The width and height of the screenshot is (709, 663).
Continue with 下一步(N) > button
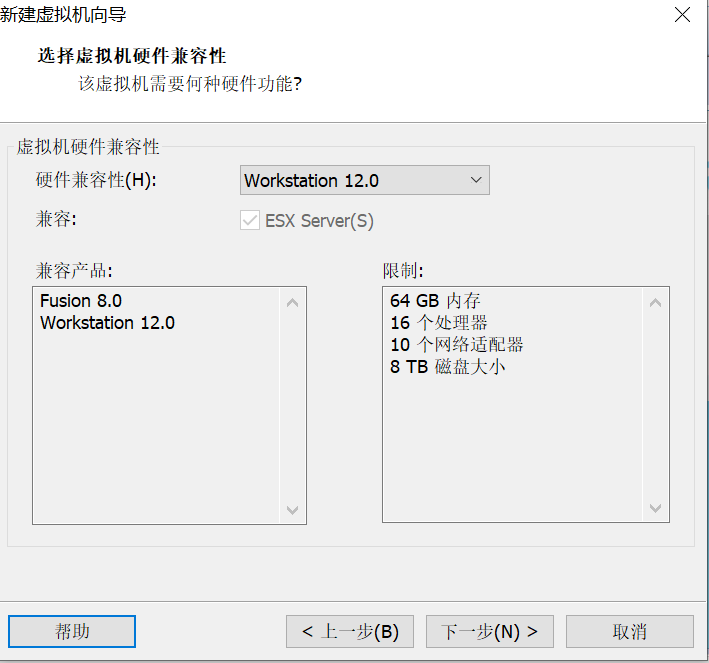(490, 632)
